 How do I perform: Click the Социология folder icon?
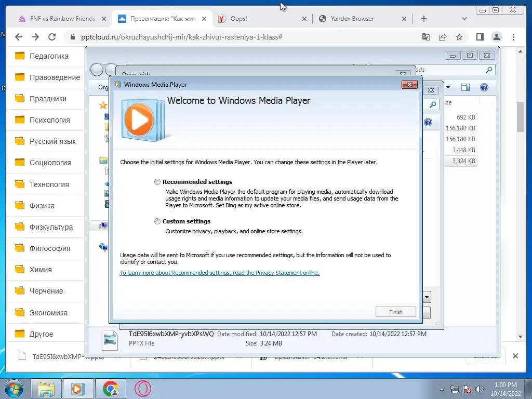pos(20,162)
